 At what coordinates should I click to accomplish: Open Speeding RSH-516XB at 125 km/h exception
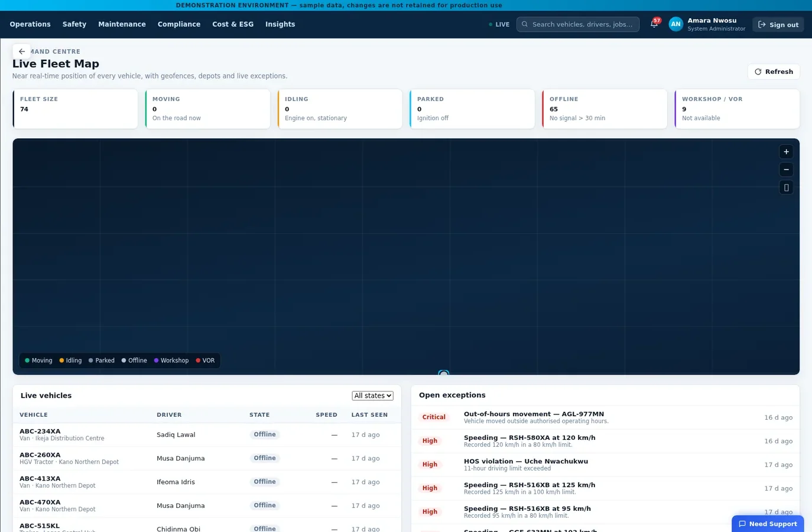[x=605, y=488]
